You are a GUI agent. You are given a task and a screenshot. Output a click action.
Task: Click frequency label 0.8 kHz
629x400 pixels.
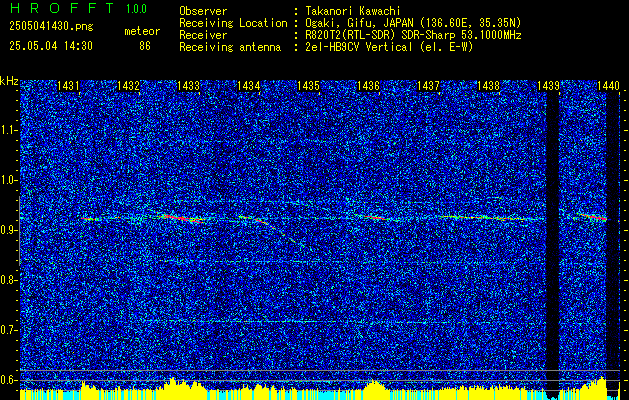pyautogui.click(x=7, y=280)
